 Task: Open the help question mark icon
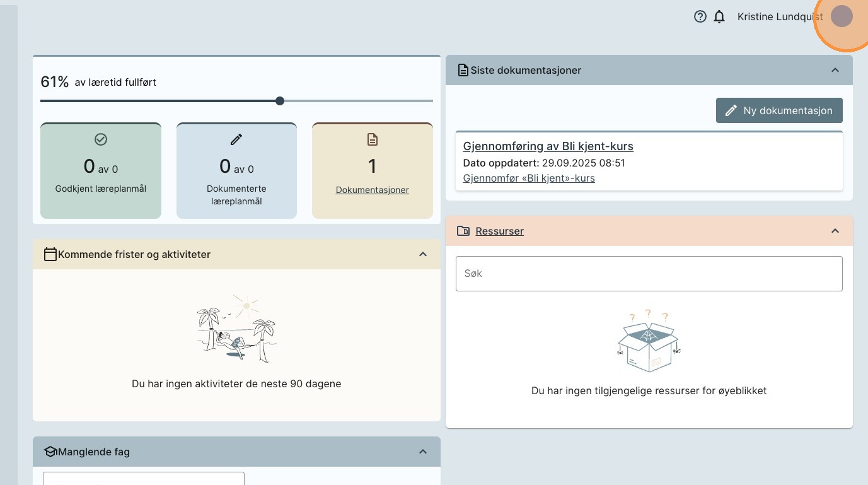pyautogui.click(x=700, y=17)
